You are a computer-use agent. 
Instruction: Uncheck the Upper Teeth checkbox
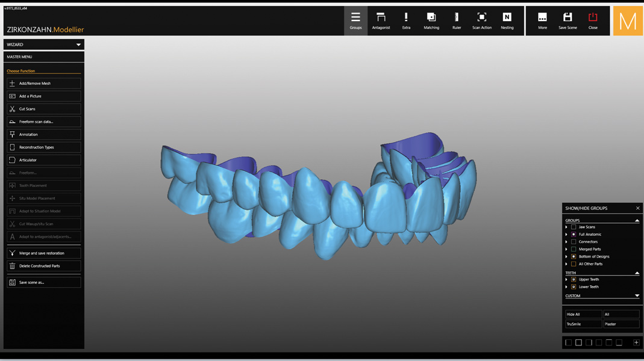tap(574, 280)
